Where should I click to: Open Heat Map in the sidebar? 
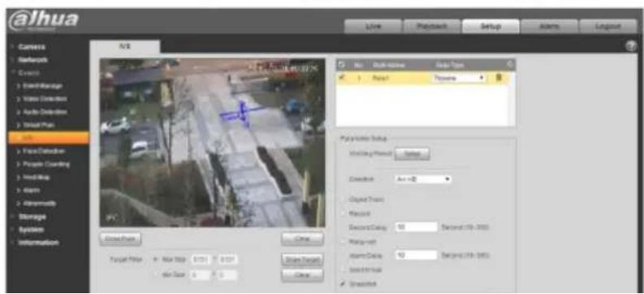tap(37, 177)
